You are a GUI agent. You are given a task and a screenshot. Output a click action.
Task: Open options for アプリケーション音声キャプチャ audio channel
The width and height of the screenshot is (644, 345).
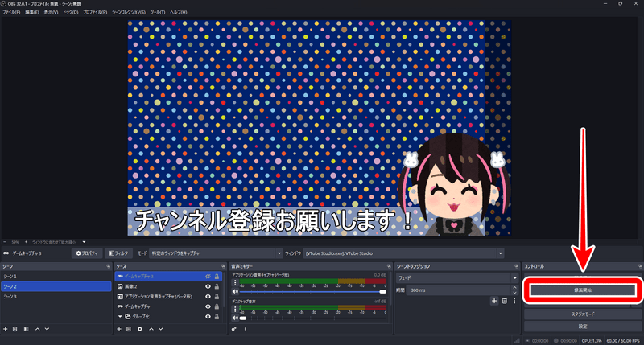pyautogui.click(x=235, y=282)
